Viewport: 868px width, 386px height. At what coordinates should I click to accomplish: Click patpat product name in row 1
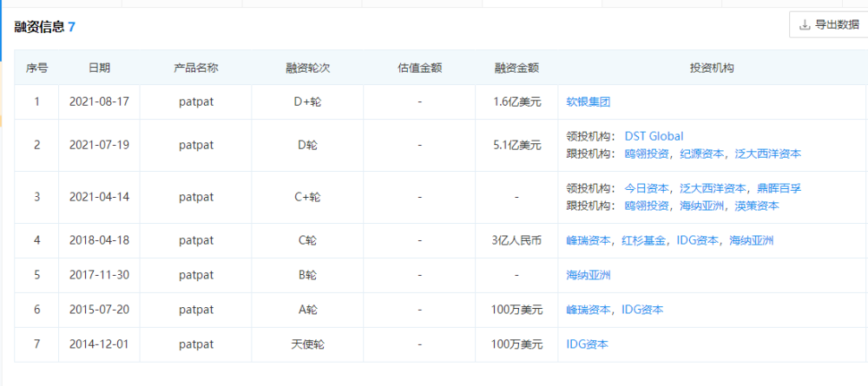[196, 101]
